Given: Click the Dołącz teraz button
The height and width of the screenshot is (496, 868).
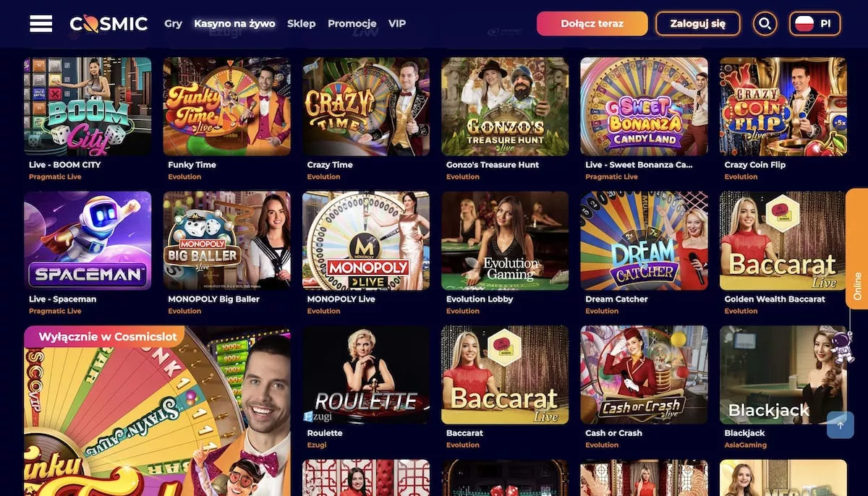Looking at the screenshot, I should (592, 24).
